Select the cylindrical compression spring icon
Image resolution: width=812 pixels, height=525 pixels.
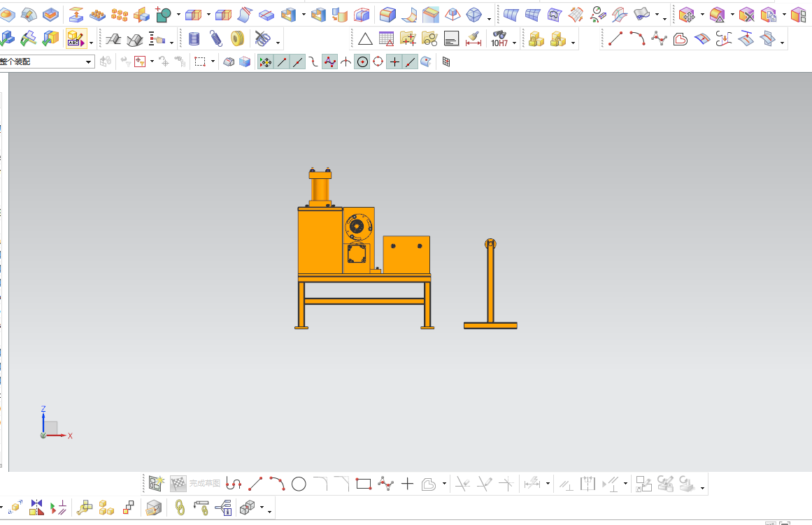[194, 39]
